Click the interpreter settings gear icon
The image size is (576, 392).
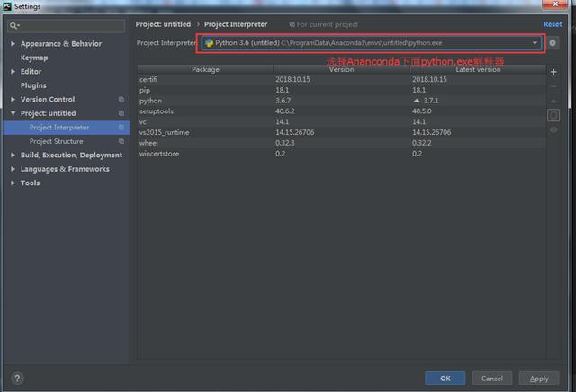click(553, 43)
